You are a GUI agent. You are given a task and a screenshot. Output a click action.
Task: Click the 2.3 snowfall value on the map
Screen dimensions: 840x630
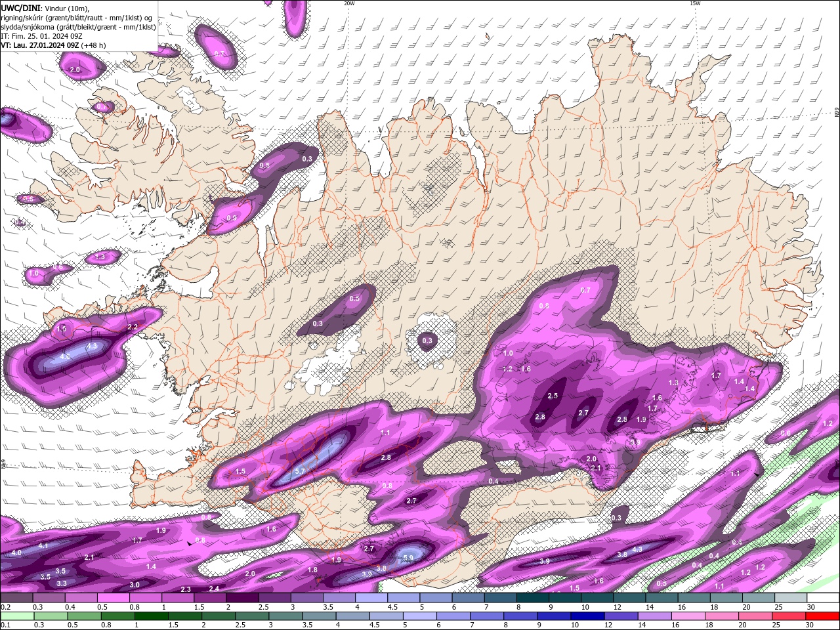(185, 589)
